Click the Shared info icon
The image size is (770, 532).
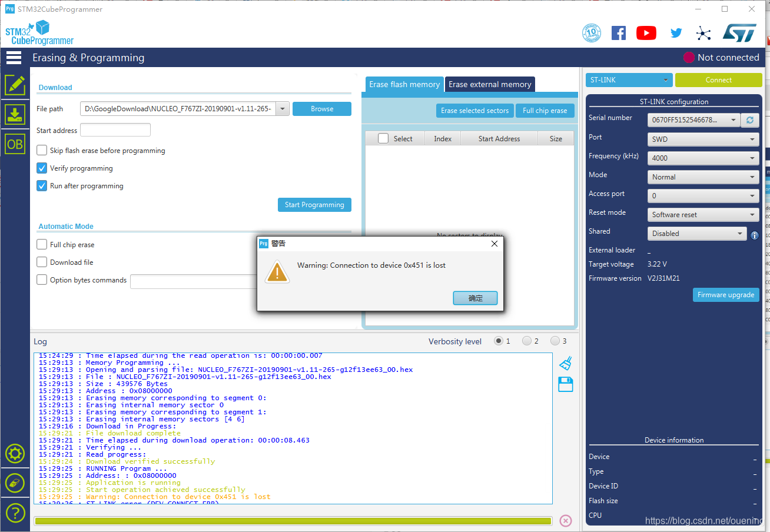point(755,235)
